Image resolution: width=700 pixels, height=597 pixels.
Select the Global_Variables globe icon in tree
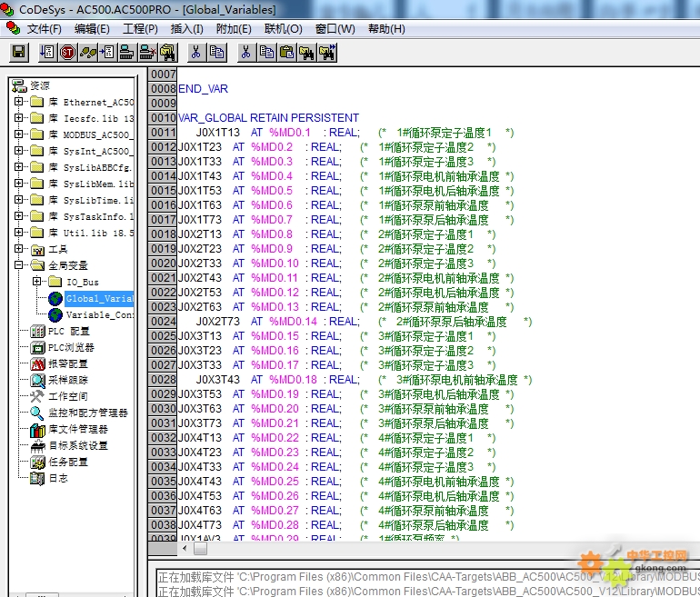tap(55, 298)
